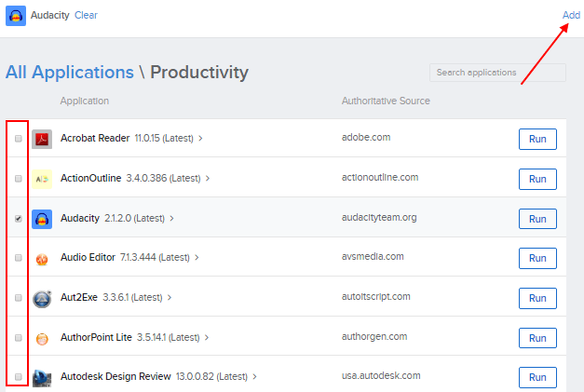Click the Autodesk Design Review app icon
This screenshot has width=584, height=392.
point(42,378)
